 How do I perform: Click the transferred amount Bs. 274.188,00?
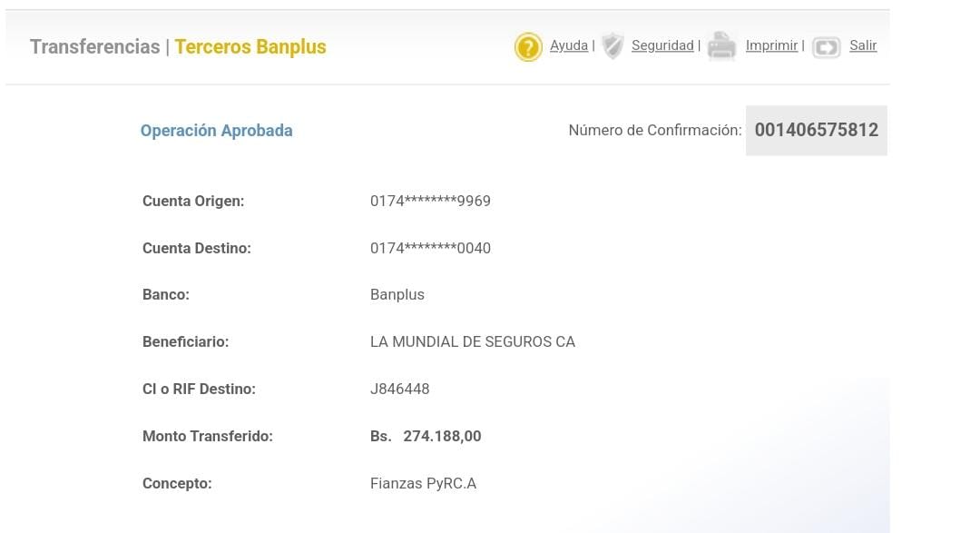(x=426, y=437)
